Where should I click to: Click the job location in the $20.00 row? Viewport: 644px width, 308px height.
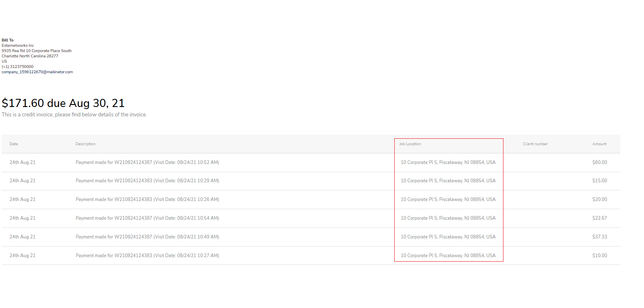pyautogui.click(x=448, y=199)
